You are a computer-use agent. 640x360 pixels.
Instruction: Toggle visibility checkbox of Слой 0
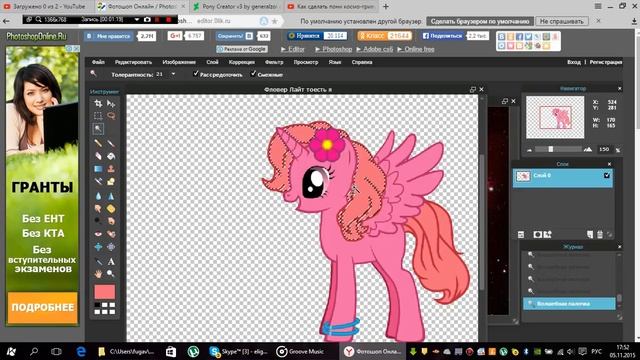pos(607,176)
